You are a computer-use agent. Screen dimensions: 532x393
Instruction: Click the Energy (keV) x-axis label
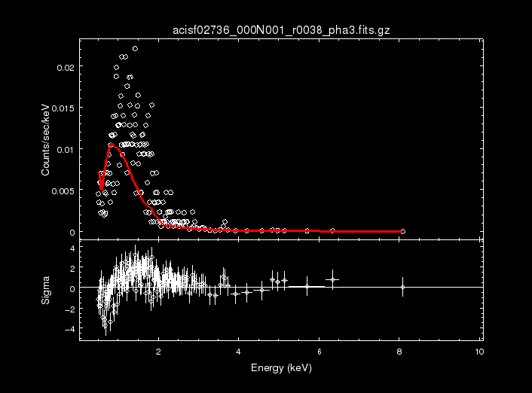[x=280, y=369]
